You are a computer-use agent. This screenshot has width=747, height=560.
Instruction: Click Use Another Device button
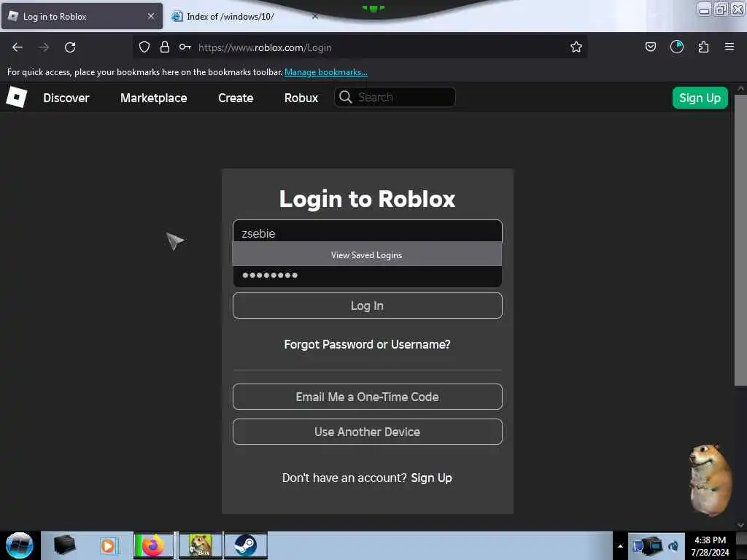368,432
